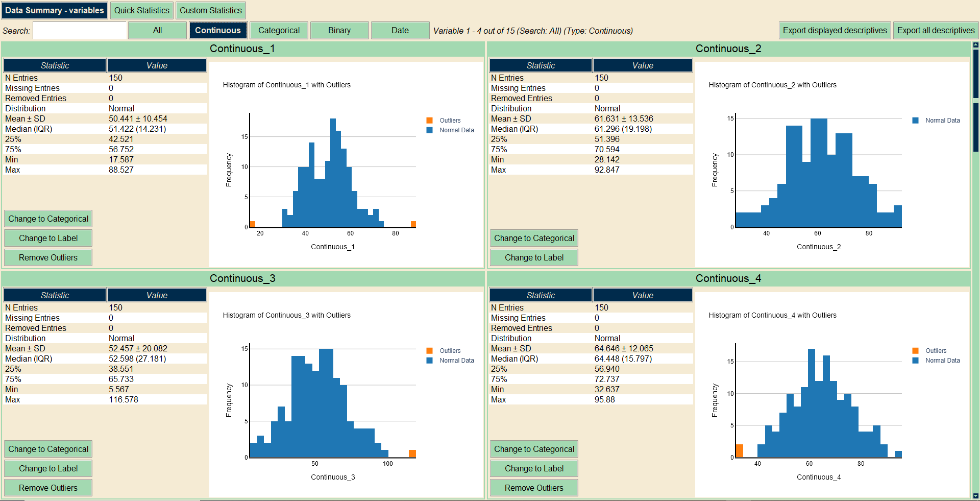Filter variables by Date type

click(x=400, y=31)
